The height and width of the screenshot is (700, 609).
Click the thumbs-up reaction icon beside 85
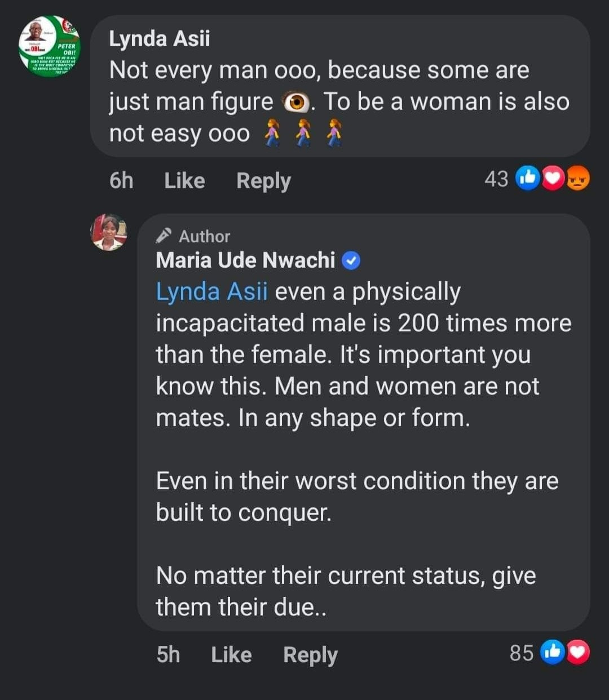click(x=553, y=652)
